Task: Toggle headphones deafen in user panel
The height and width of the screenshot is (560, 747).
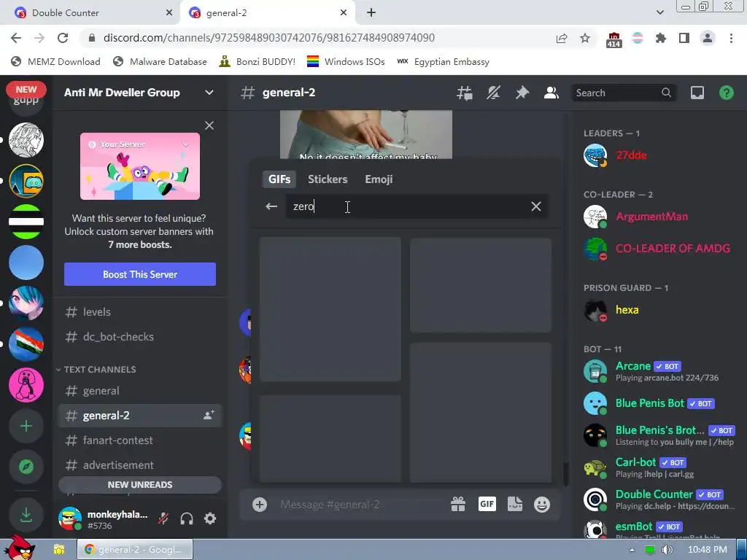Action: click(187, 518)
